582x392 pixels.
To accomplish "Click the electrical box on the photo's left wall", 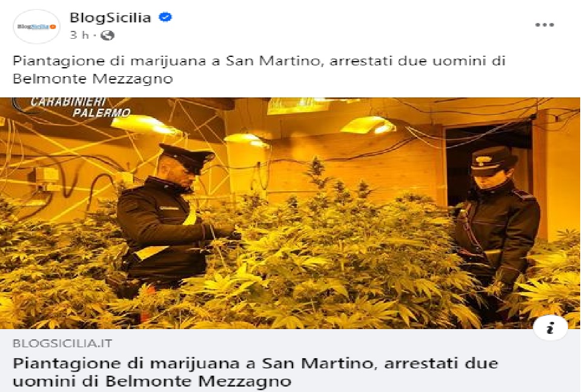I will [47, 178].
